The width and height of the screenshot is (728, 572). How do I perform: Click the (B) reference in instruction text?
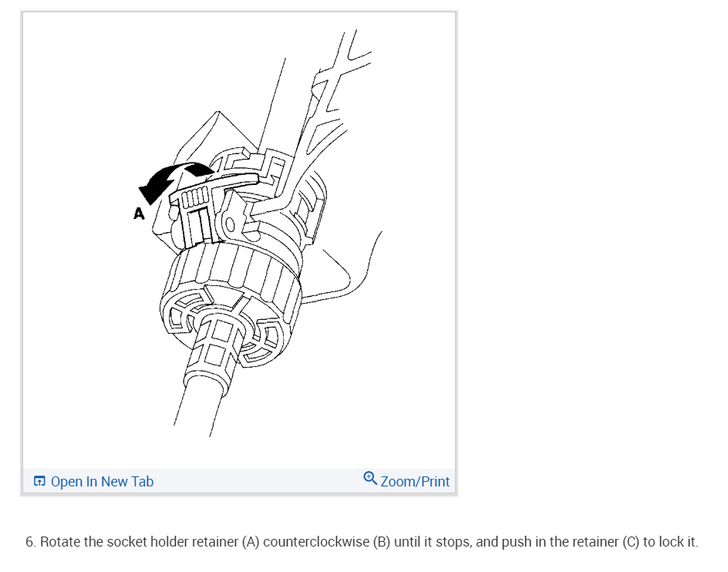coord(382,542)
